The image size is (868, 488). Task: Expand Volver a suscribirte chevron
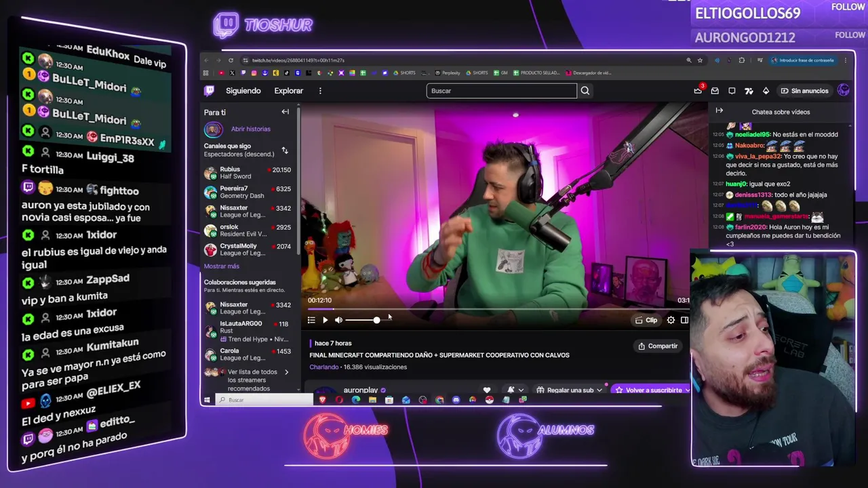(686, 390)
